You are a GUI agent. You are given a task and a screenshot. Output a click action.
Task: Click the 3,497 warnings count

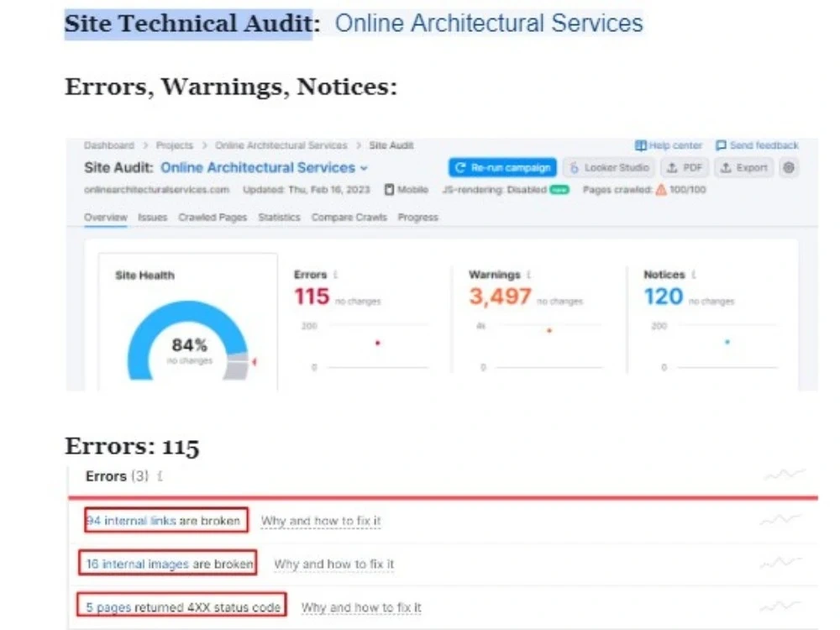point(500,297)
